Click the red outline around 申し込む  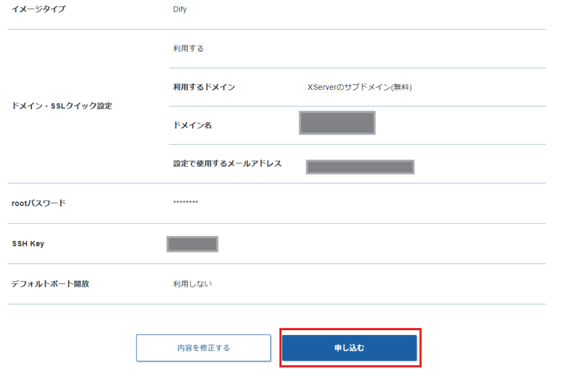click(x=351, y=330)
